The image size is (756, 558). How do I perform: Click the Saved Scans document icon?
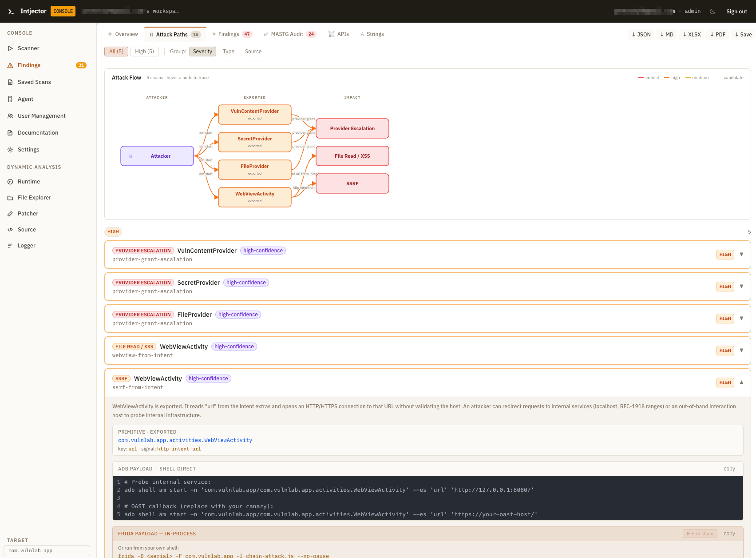[10, 82]
